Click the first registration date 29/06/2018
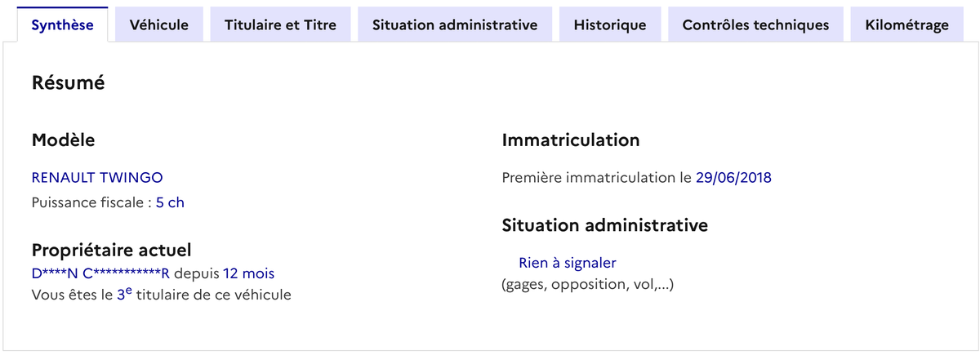980x355 pixels. [x=733, y=177]
